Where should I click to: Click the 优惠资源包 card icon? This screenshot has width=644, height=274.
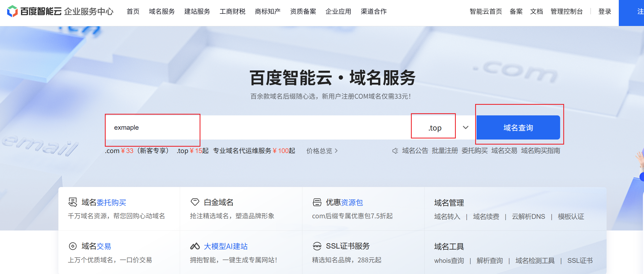[x=317, y=202]
